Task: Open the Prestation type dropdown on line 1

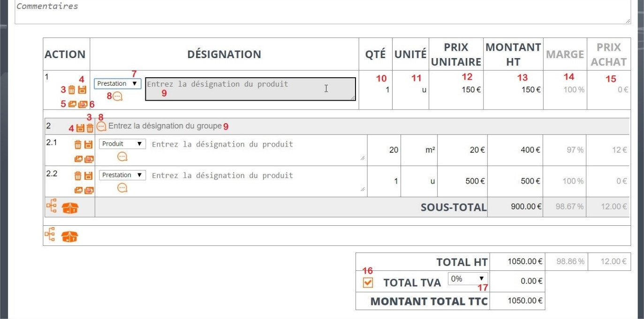Action: (x=117, y=83)
